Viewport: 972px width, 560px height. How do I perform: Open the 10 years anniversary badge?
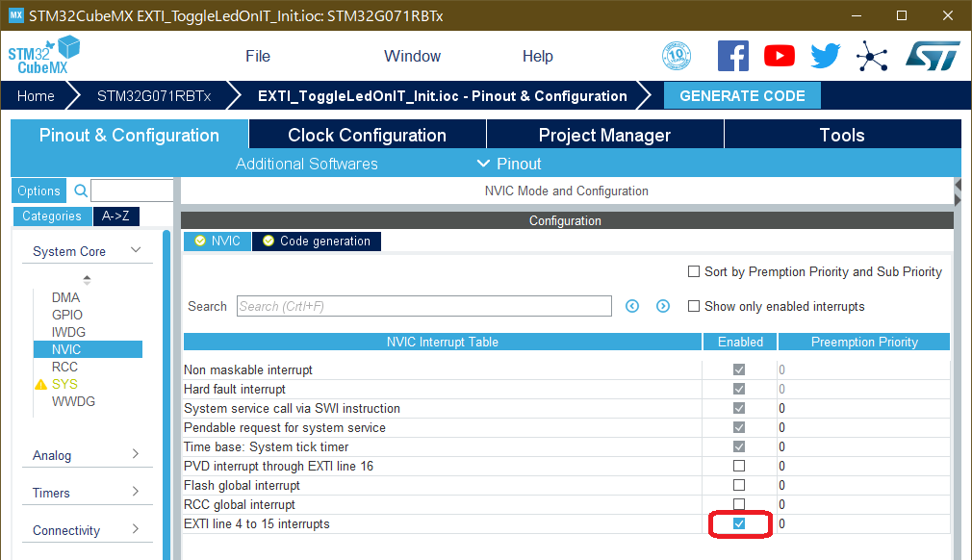(x=677, y=57)
